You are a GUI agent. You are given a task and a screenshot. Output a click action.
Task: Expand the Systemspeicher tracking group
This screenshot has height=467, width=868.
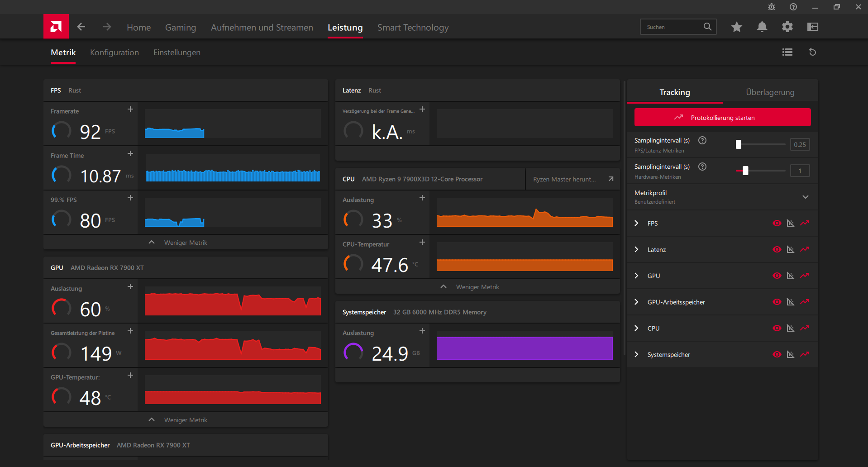click(637, 354)
